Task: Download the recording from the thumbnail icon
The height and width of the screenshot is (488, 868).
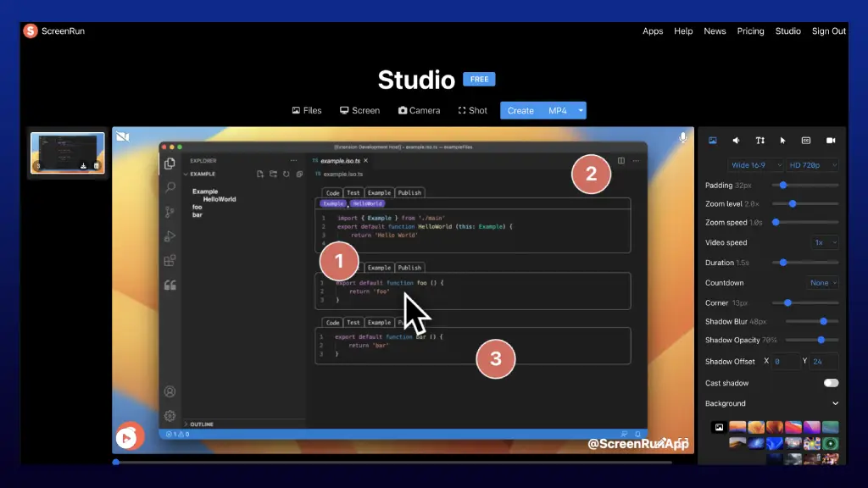Action: 84,165
